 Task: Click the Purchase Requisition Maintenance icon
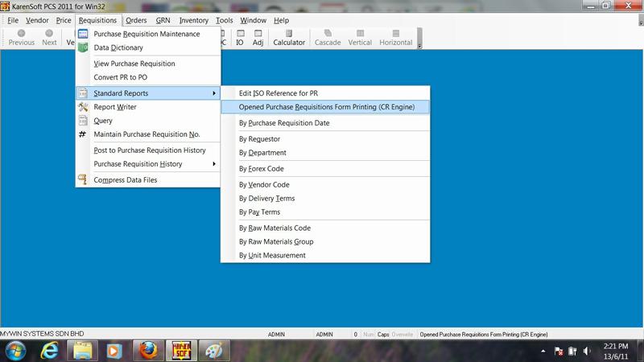pos(83,34)
